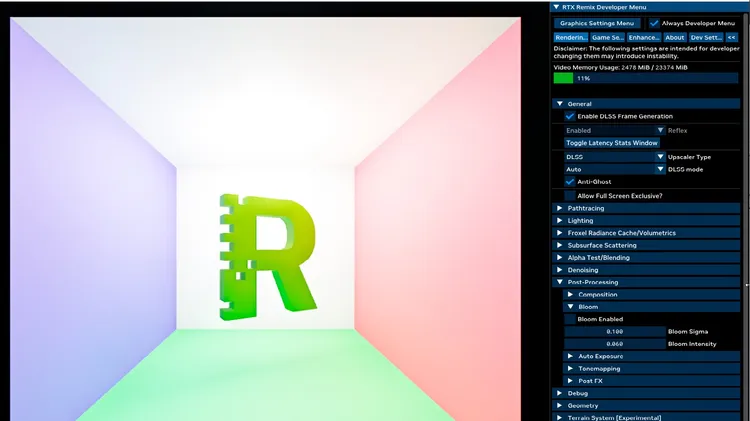The width and height of the screenshot is (750, 421).
Task: Collapse the General section
Action: (x=648, y=104)
